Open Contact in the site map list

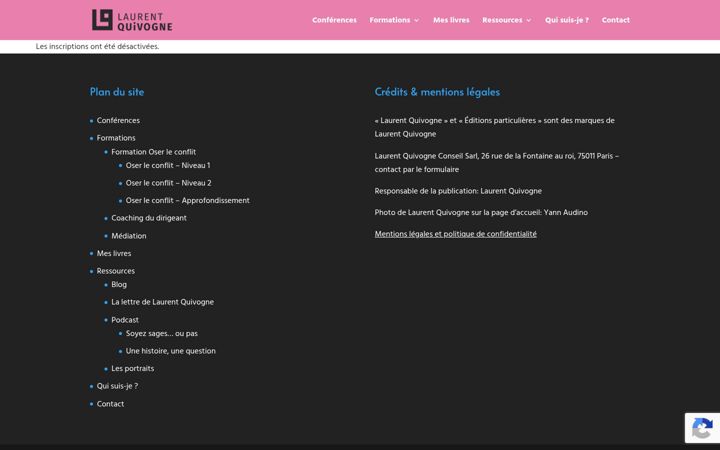tap(110, 404)
